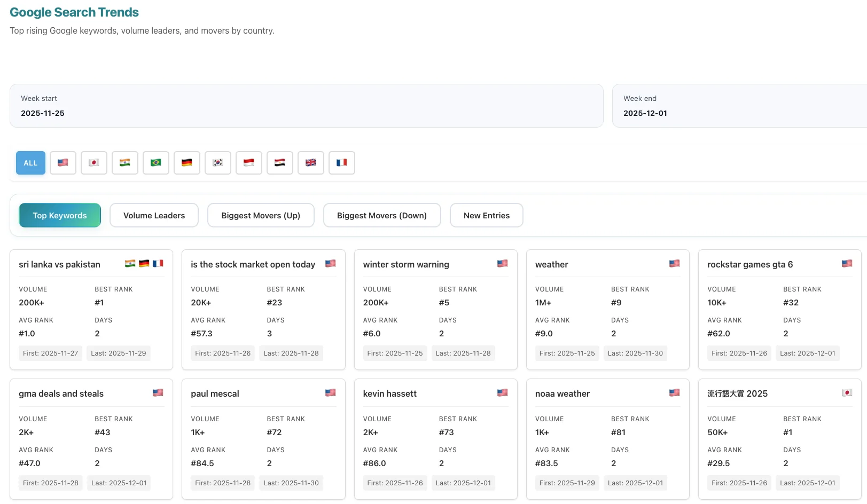The image size is (867, 504).
Task: Switch to the Biggest Movers (Up) tab
Action: [x=261, y=215]
